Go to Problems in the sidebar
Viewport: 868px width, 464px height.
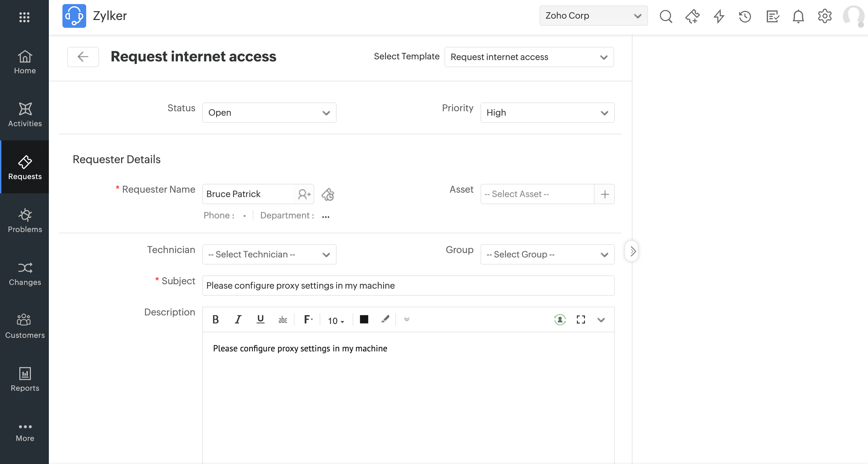coord(25,220)
